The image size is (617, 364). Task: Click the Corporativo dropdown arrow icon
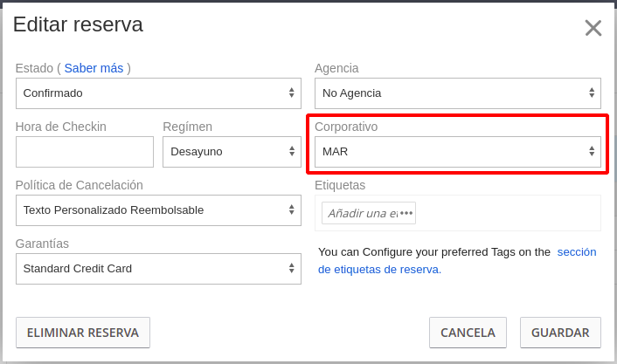pyautogui.click(x=592, y=151)
